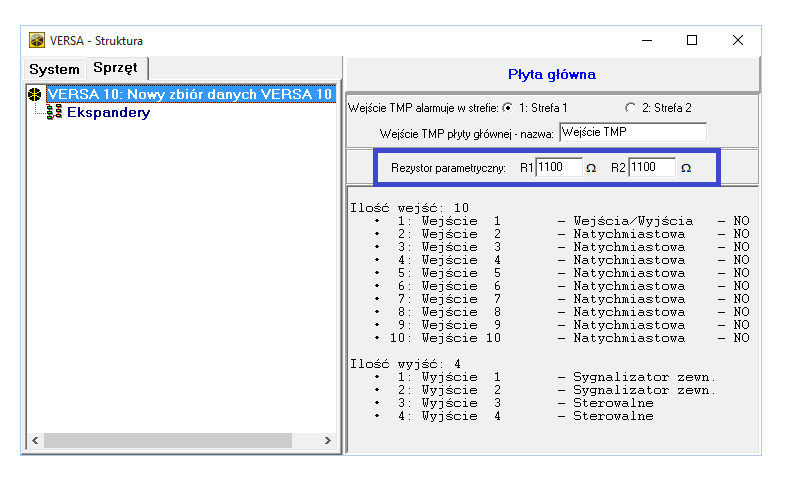
Task: Focus the R2 resistor value field
Action: [x=651, y=168]
